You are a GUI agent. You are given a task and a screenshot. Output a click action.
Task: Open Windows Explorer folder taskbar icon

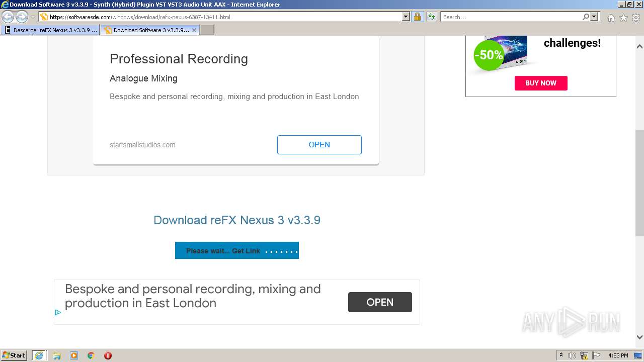(x=57, y=355)
